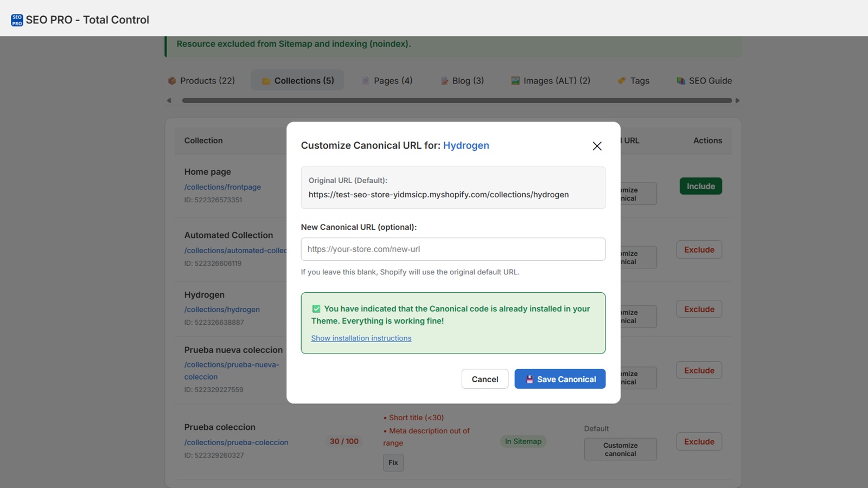
Task: Open the SEO Guide tab
Action: (704, 81)
